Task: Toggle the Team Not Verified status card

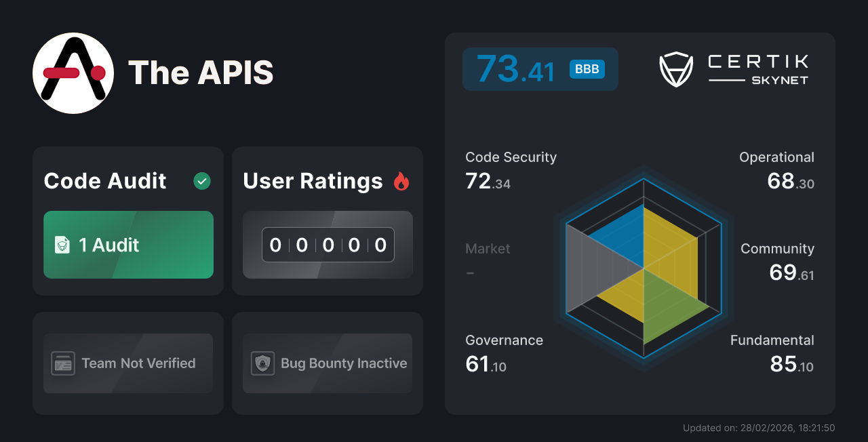Action: coord(127,363)
